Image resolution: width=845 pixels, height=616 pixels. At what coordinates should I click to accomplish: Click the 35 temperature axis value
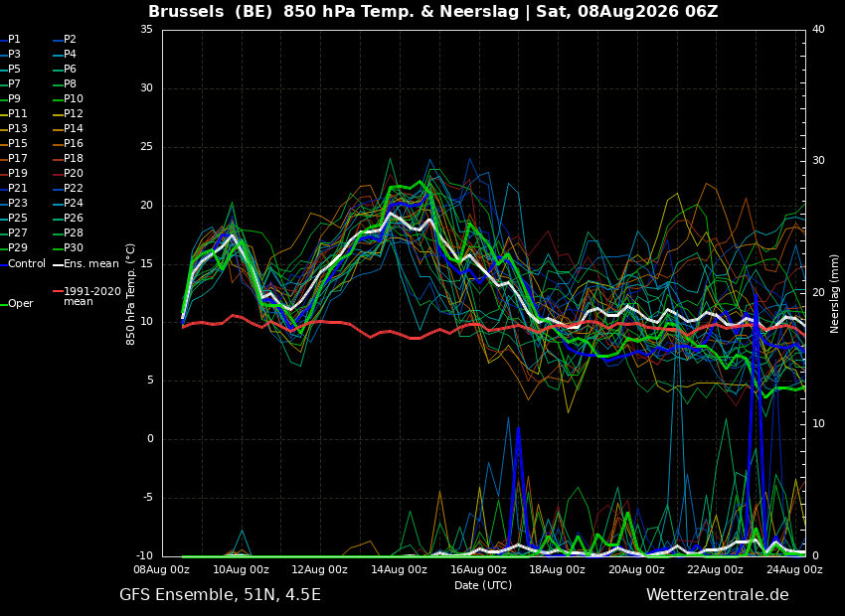(x=146, y=30)
